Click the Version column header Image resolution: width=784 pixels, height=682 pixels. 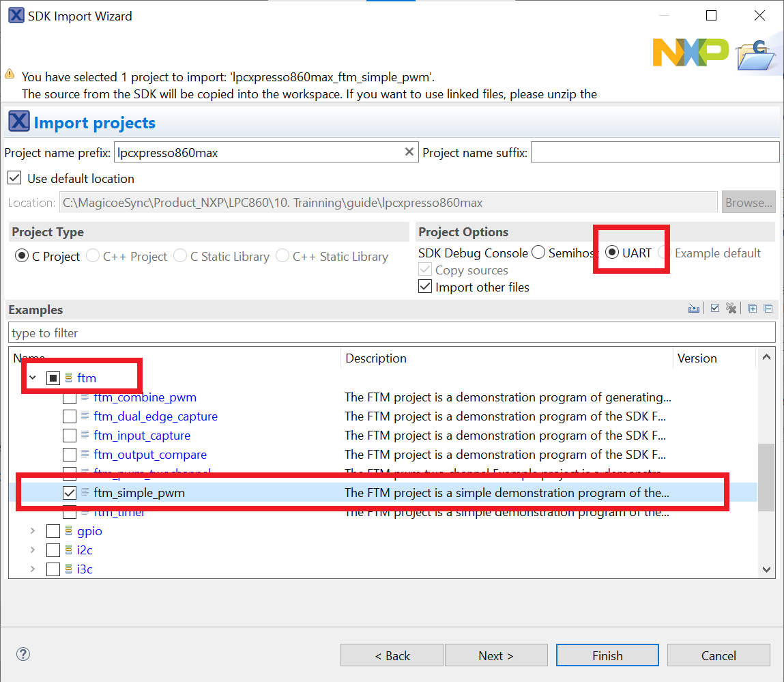[713, 358]
